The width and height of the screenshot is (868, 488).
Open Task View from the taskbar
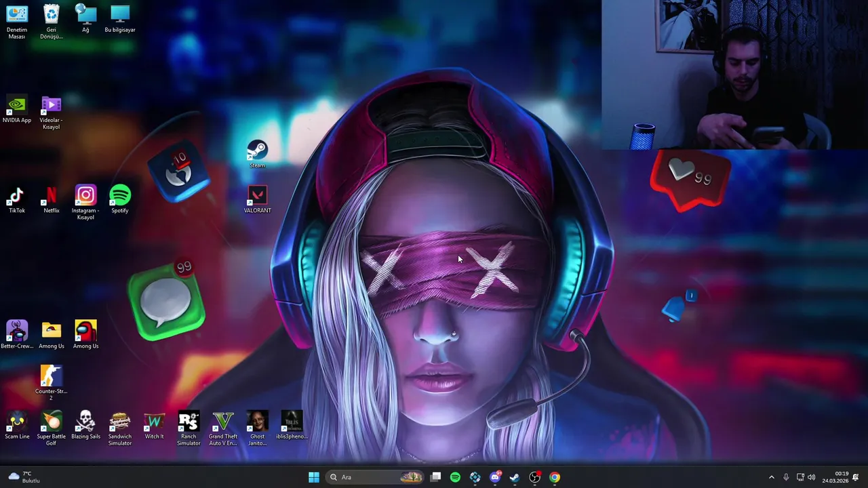click(436, 477)
